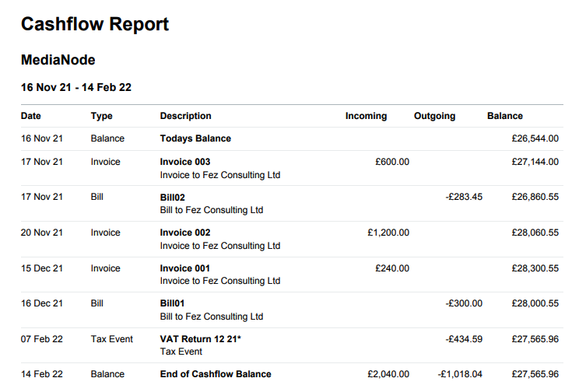Click the Description column header
Screen dimensions: 586x392
[186, 116]
